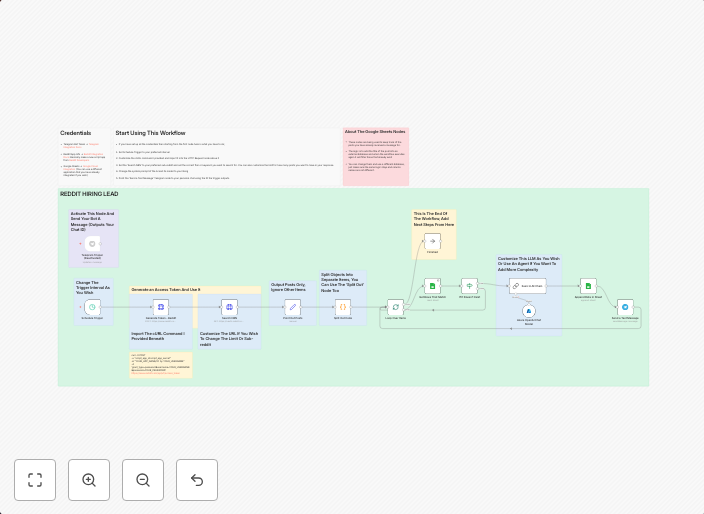Click the Finished arrow node
The height and width of the screenshot is (514, 704).
pos(432,241)
